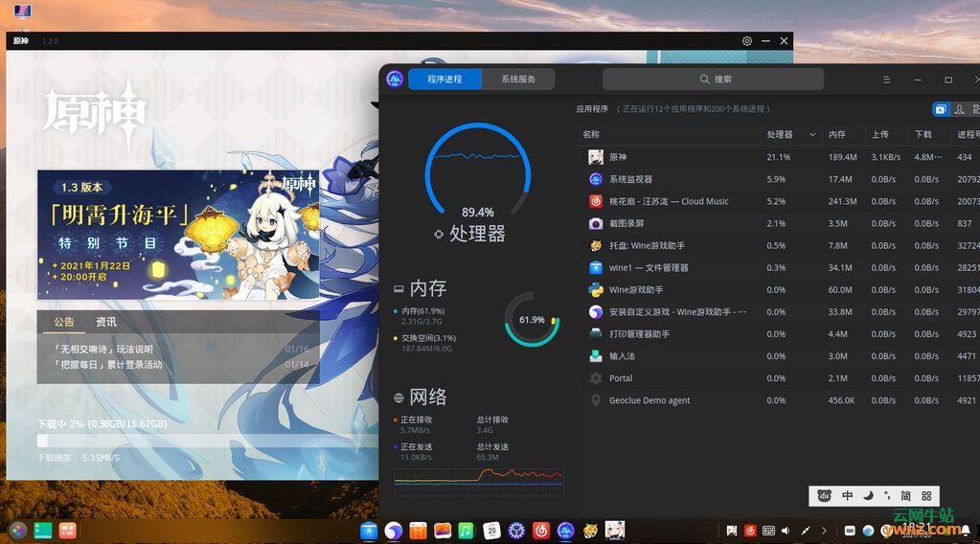The width and height of the screenshot is (980, 544).
Task: Select the wine1 文件管理器 process icon
Action: (596, 267)
